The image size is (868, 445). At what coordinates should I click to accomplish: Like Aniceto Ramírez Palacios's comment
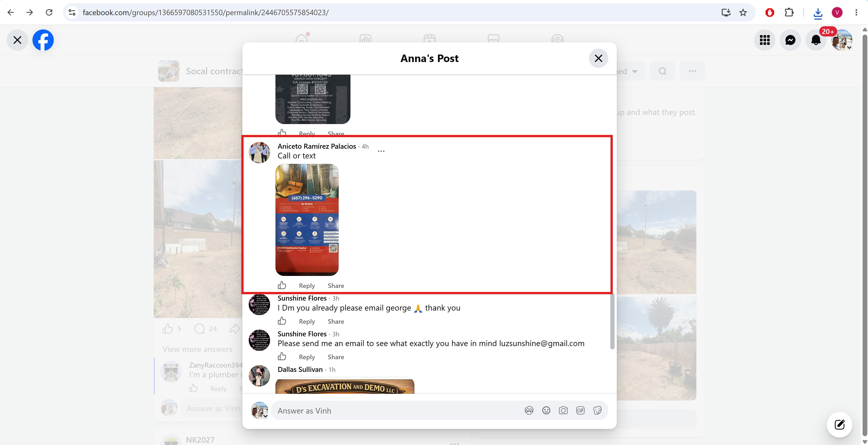coord(282,285)
